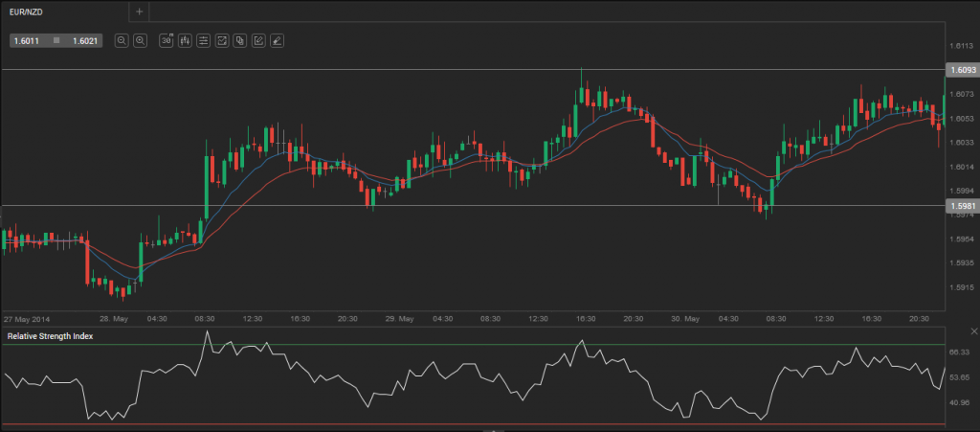Screen dimensions: 980x432
Task: Click the 29. May date on time axis
Action: [399, 318]
